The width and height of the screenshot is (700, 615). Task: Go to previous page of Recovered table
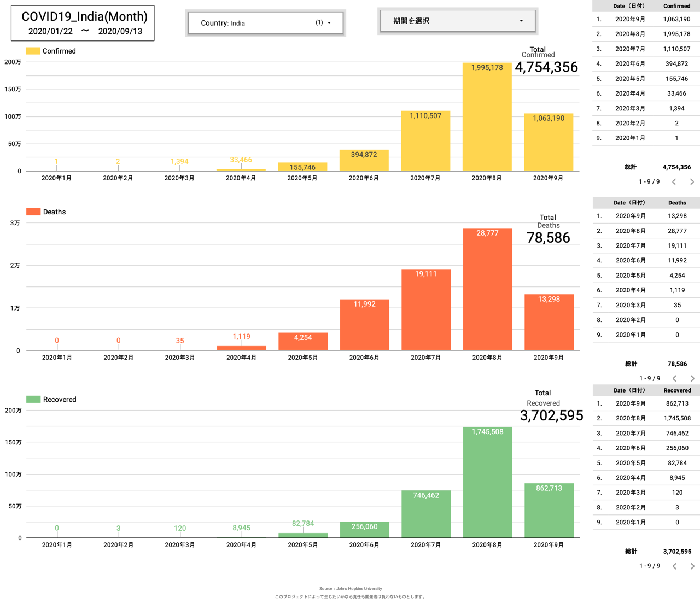click(x=674, y=566)
